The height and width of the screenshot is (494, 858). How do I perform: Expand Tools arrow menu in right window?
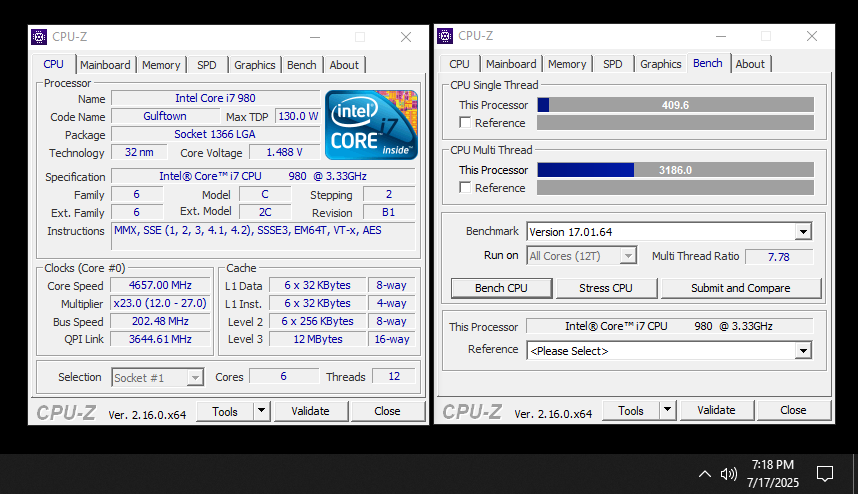(x=668, y=410)
